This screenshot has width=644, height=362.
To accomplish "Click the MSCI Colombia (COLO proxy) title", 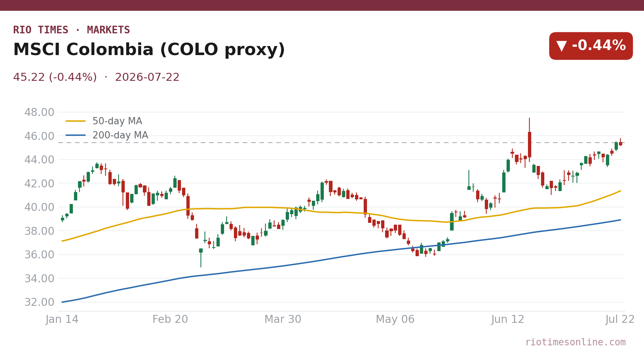I will tap(149, 50).
